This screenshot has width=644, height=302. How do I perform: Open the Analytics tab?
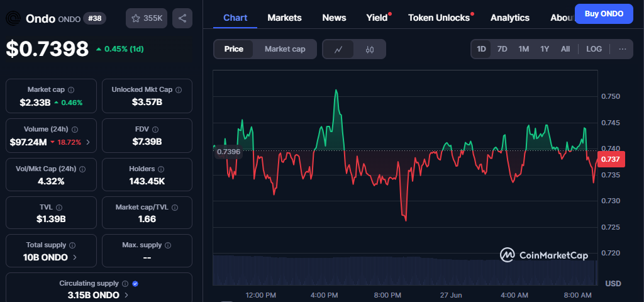509,18
